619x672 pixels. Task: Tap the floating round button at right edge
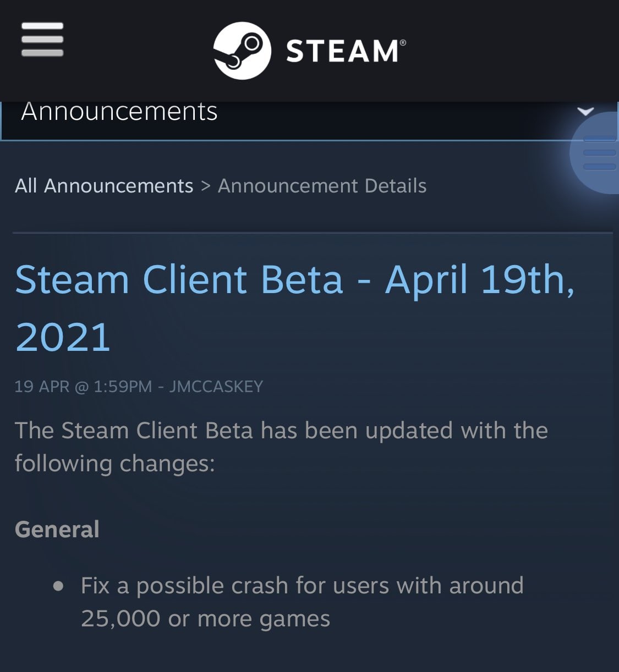(598, 153)
